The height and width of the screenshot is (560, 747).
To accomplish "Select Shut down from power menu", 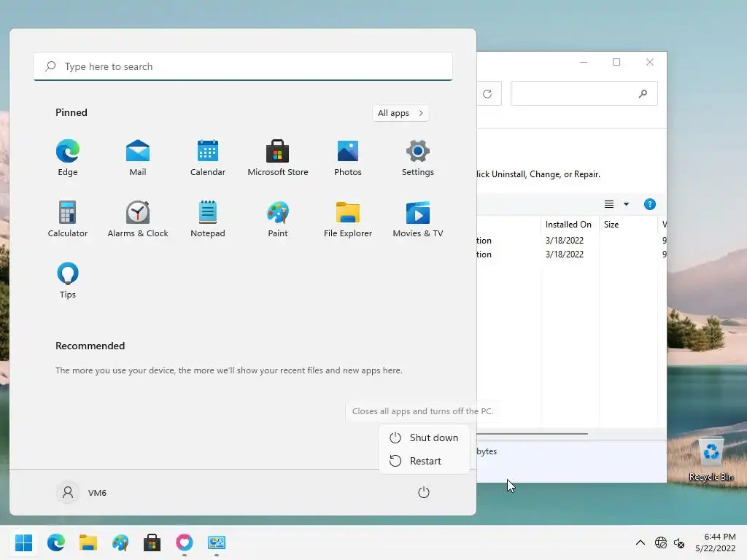I will point(424,437).
